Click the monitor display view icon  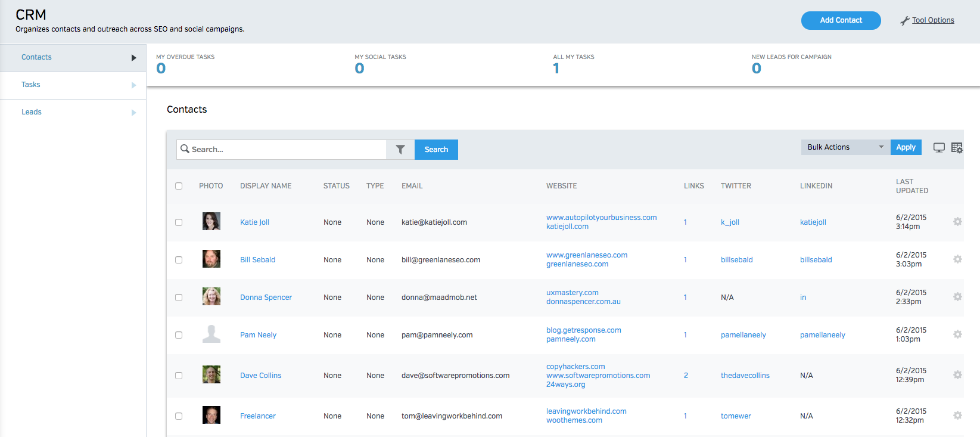click(x=939, y=148)
